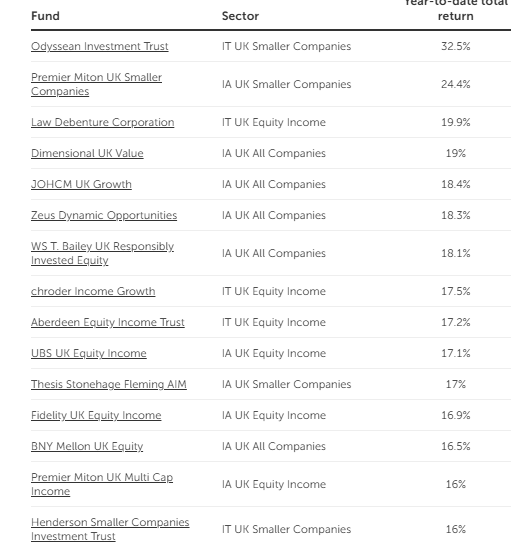
Task: Click Henderson Smaller Companies Investment Trust link
Action: coord(110,529)
